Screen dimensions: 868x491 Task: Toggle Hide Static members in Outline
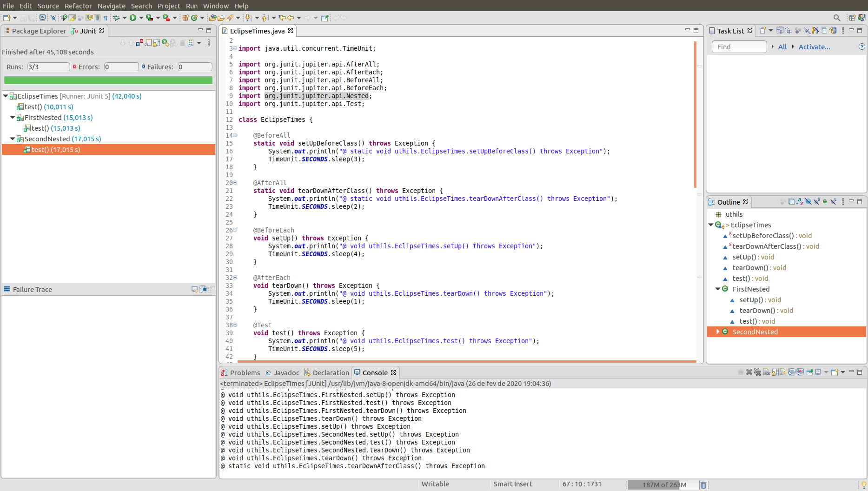tap(816, 202)
